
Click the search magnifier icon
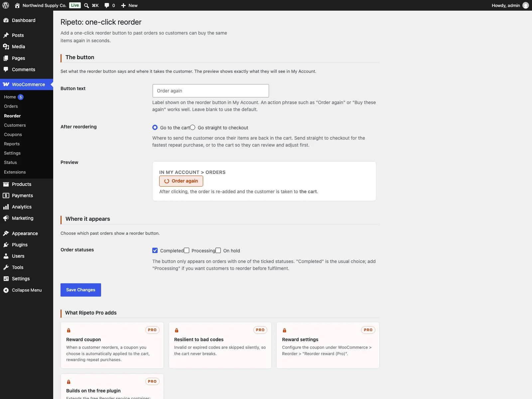click(x=86, y=5)
